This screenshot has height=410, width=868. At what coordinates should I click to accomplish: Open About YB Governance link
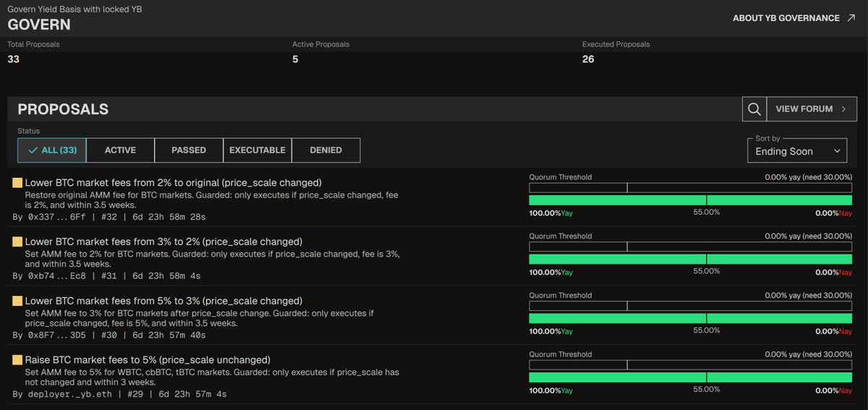tap(793, 18)
